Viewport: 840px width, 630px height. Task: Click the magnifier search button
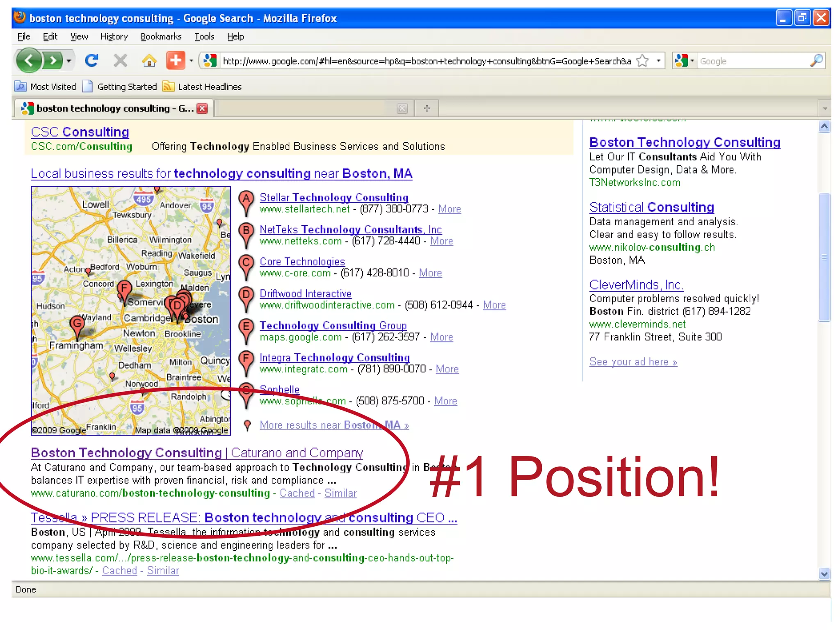(816, 61)
